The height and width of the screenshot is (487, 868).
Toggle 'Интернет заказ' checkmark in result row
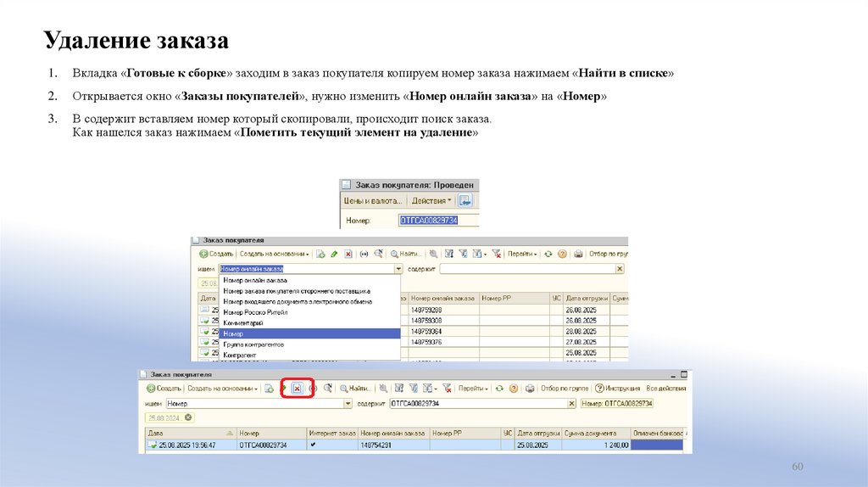[x=313, y=445]
